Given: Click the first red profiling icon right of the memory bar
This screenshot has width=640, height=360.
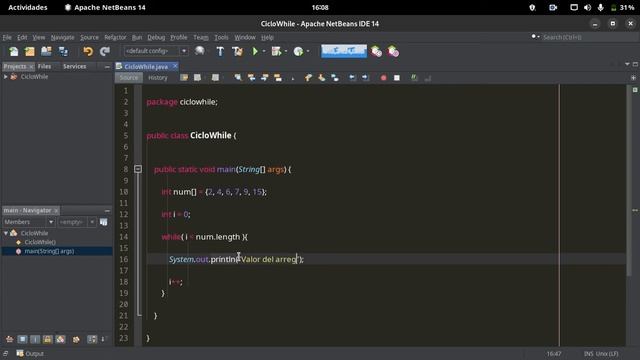Looking at the screenshot, I should click(x=376, y=51).
